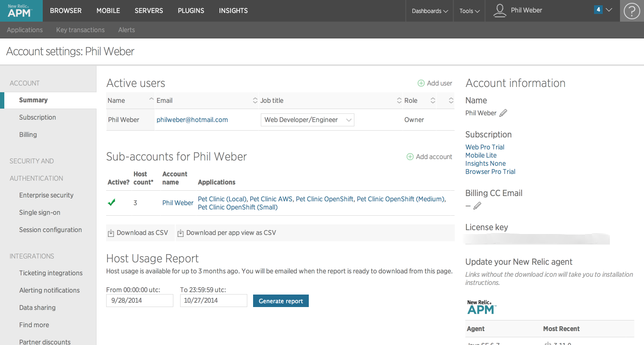This screenshot has height=345, width=644.
Task: Click the New Relic APM logo
Action: click(21, 11)
